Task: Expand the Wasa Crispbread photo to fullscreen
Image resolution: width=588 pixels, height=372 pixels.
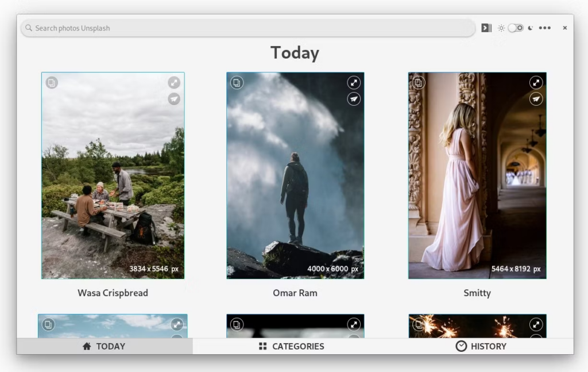Action: pos(174,83)
